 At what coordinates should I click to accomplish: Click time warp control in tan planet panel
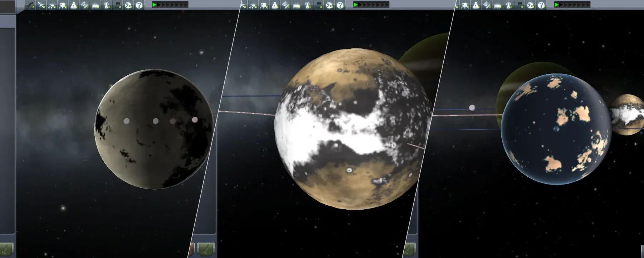(x=371, y=5)
